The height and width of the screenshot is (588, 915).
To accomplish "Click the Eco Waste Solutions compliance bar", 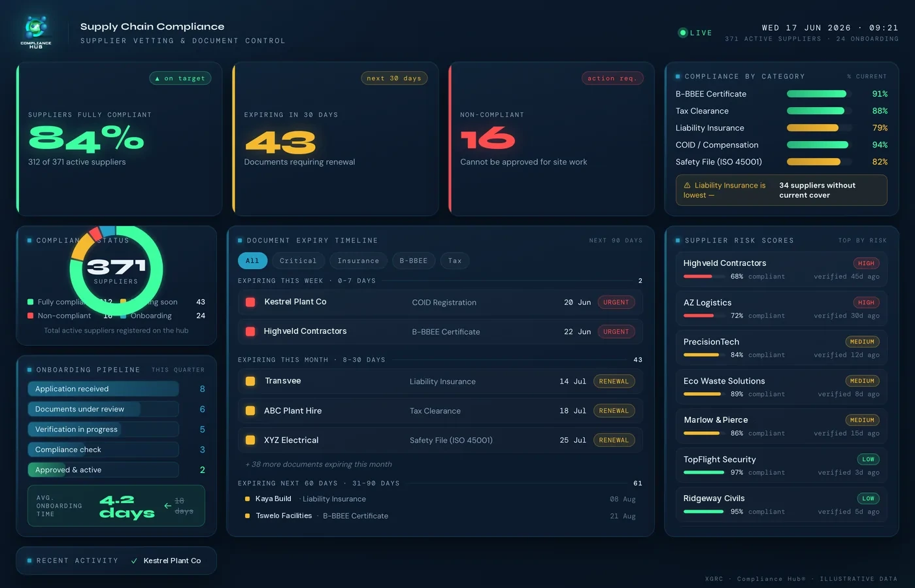I will pos(704,395).
